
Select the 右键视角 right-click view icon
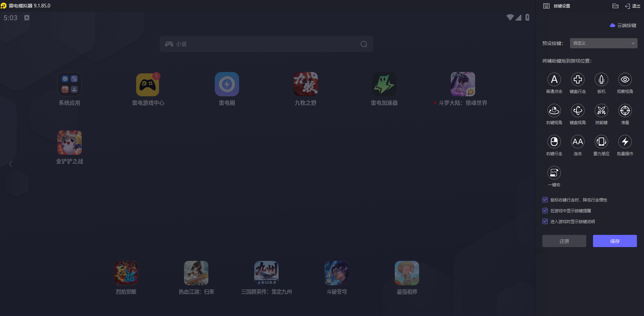554,111
